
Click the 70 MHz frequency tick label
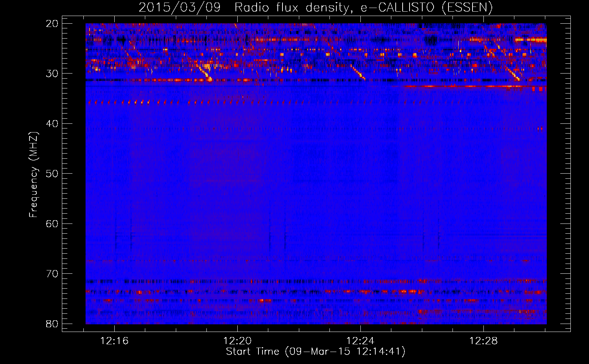pos(52,274)
